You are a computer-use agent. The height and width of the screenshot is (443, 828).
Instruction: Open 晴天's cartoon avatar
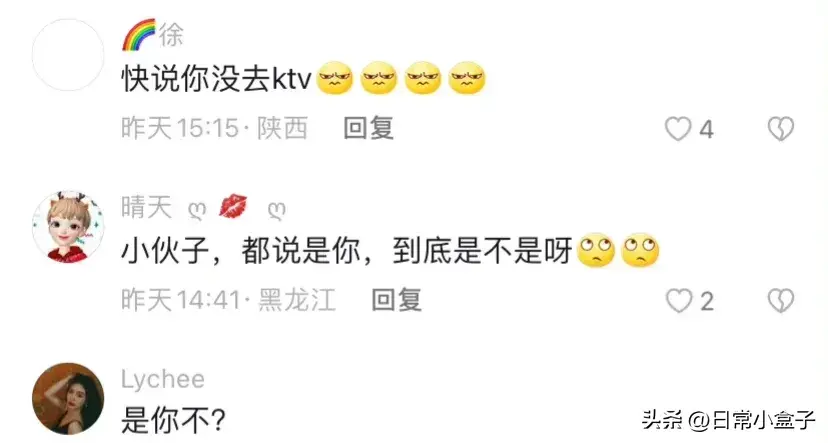tap(68, 227)
